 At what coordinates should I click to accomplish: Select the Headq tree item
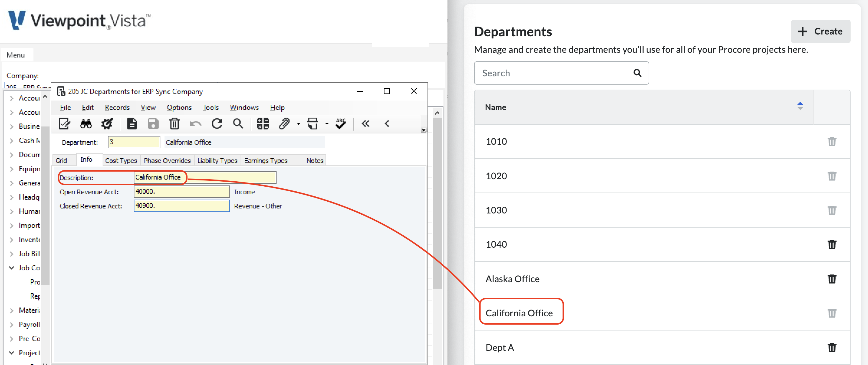[29, 197]
